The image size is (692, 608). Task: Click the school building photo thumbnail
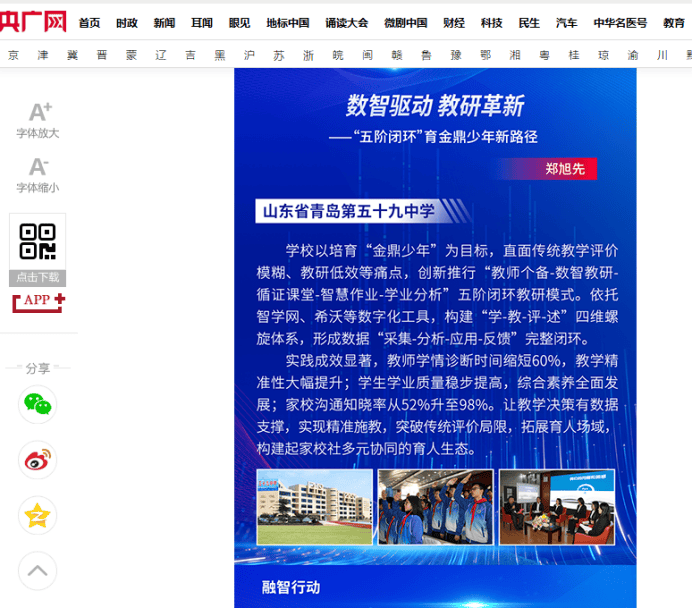[x=314, y=506]
